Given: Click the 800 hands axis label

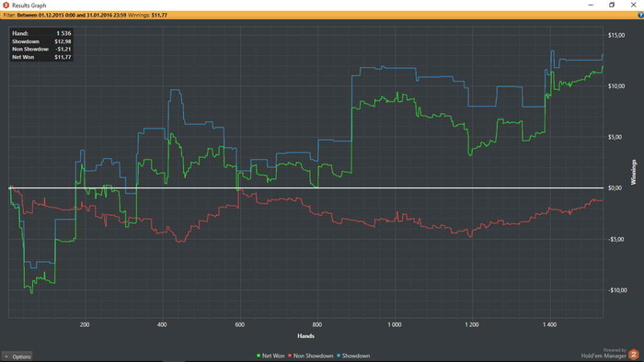Looking at the screenshot, I should (x=317, y=324).
